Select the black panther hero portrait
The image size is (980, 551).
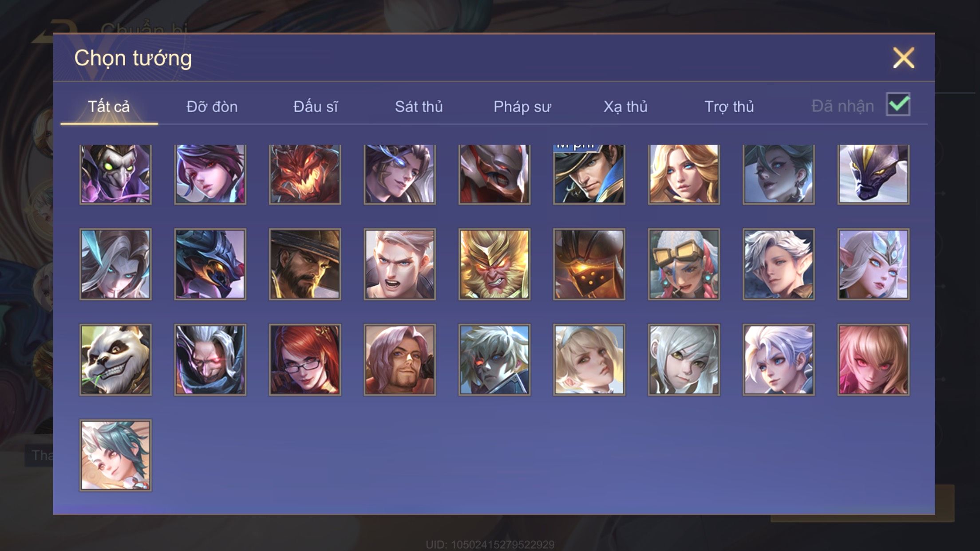click(873, 174)
